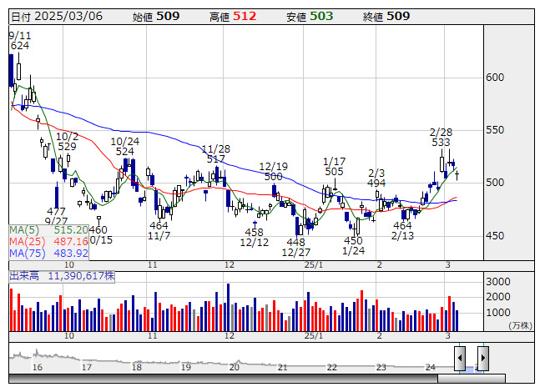Click the 2/28 peak label 533
The image size is (545, 392).
441,143
